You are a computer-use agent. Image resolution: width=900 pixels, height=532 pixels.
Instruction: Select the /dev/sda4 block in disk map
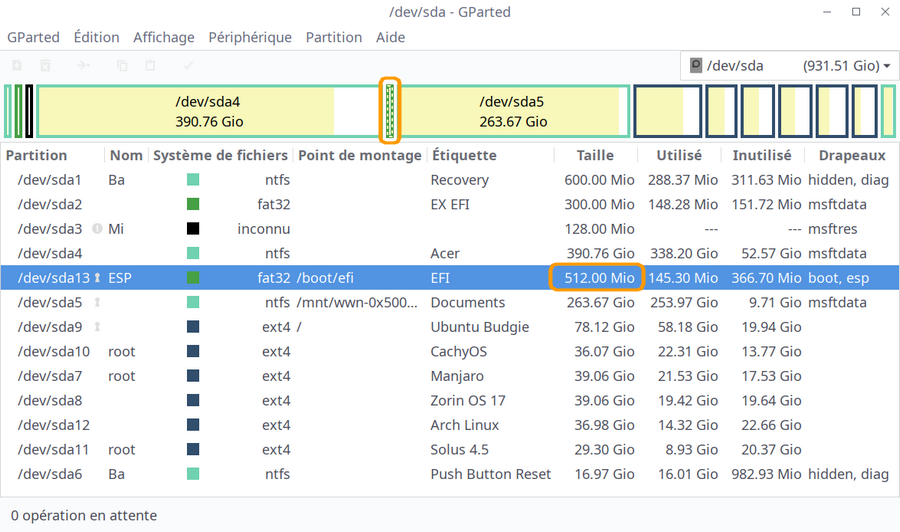[x=208, y=111]
